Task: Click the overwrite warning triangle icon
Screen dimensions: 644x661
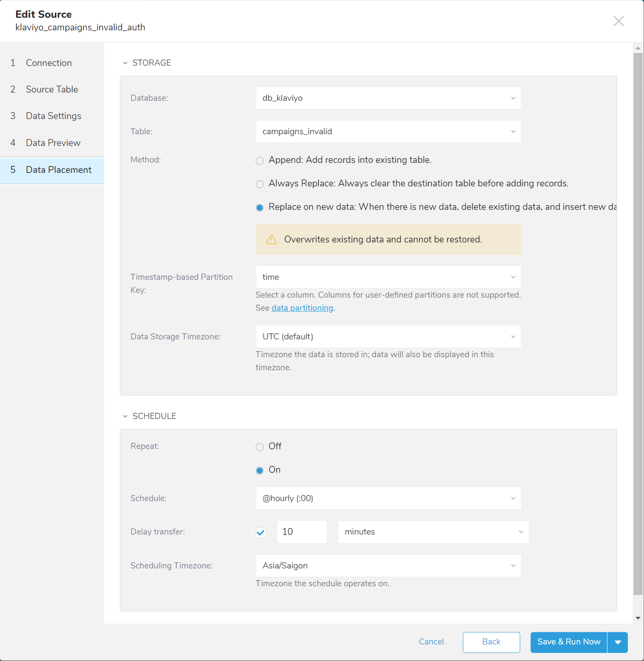Action: tap(271, 239)
